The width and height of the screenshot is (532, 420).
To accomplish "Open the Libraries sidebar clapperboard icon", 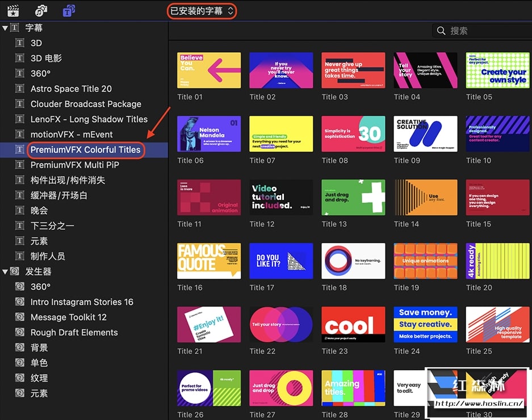I will point(13,11).
